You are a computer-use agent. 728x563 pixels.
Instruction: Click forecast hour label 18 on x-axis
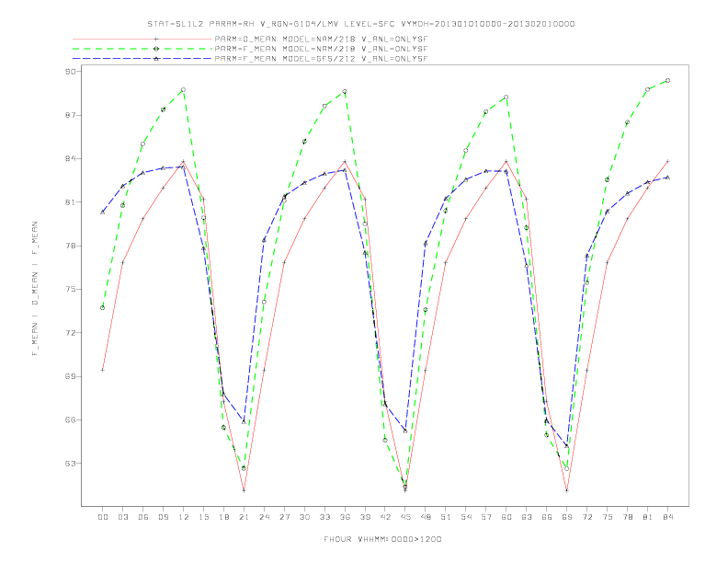(x=223, y=517)
